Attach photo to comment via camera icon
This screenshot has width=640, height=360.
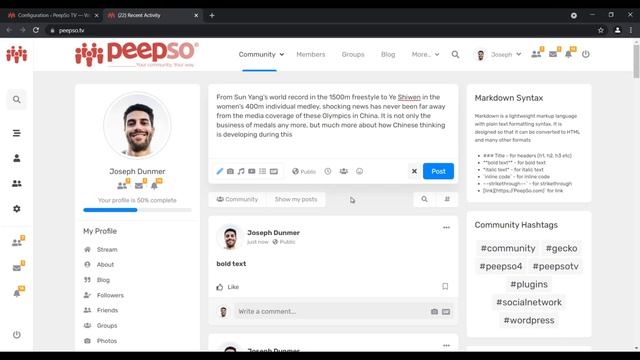click(434, 312)
